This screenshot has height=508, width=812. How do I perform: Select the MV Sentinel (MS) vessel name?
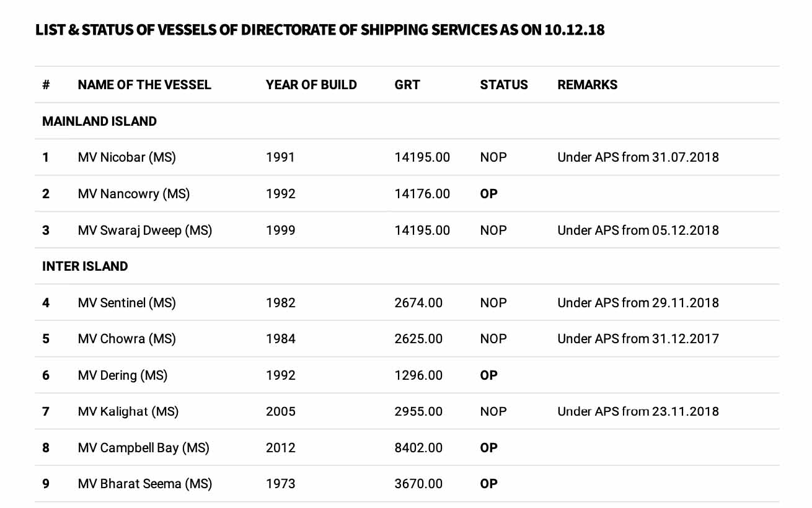pyautogui.click(x=127, y=303)
